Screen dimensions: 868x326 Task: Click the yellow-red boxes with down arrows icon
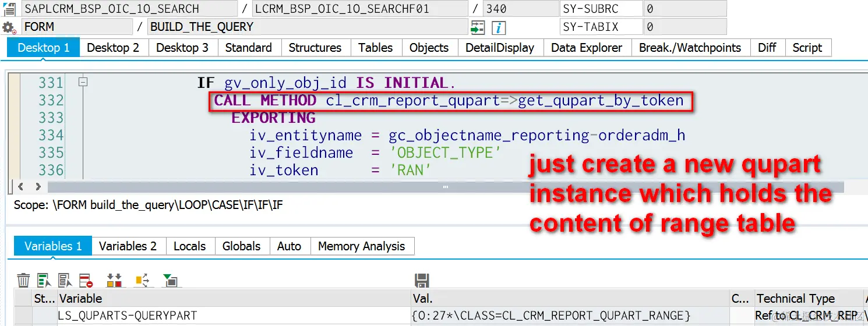pos(114,281)
